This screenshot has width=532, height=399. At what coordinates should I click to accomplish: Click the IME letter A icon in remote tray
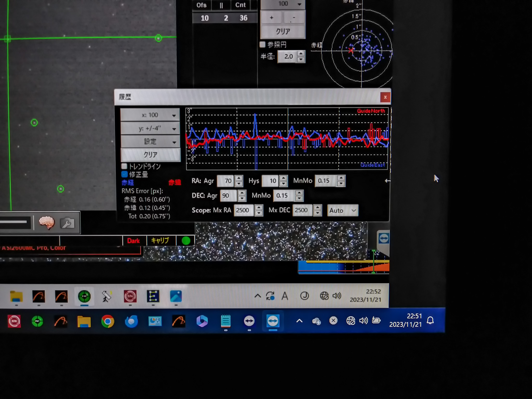coord(285,296)
